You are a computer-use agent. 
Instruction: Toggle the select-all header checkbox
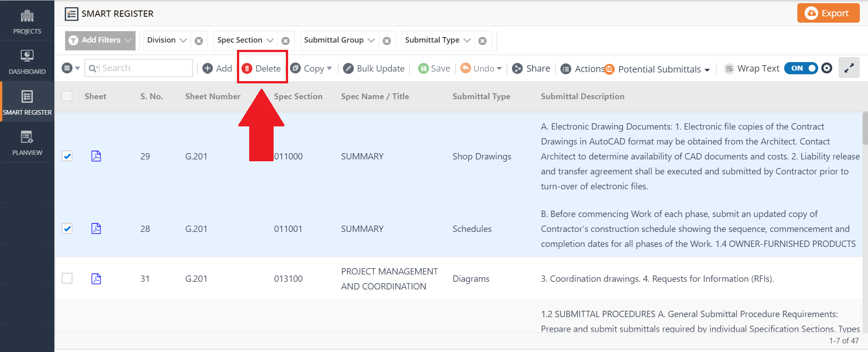(67, 96)
